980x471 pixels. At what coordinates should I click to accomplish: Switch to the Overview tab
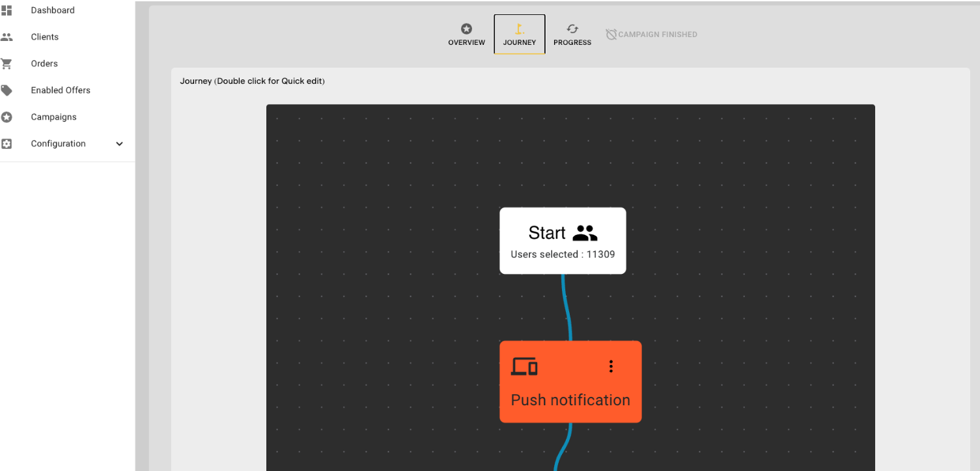pyautogui.click(x=466, y=34)
